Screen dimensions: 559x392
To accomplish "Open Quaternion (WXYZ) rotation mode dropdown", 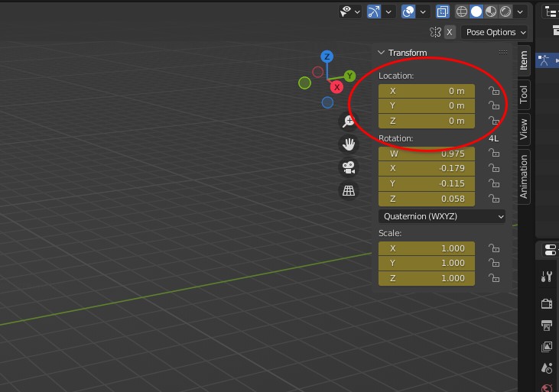I will coord(442,217).
